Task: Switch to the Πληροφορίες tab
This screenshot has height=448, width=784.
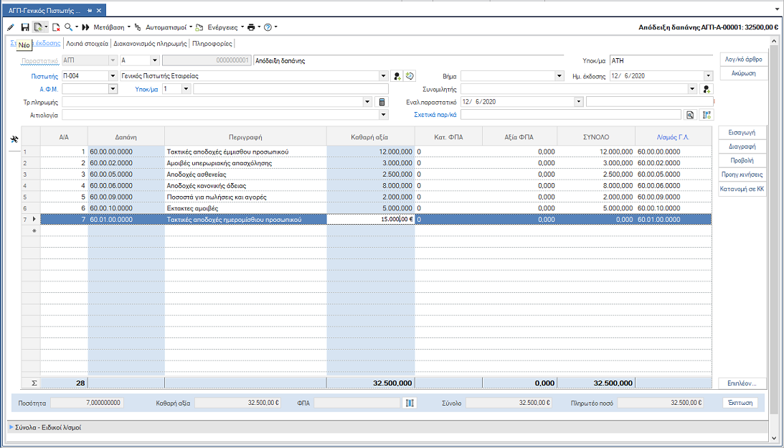Action: 212,44
